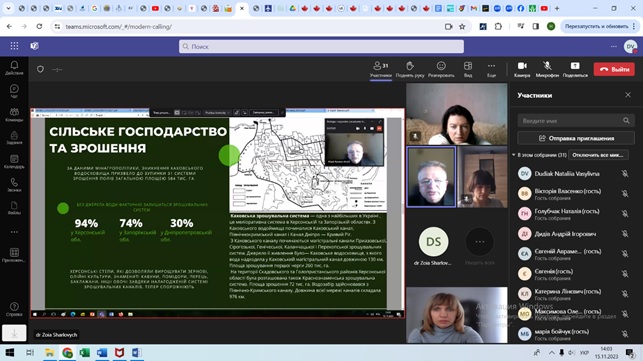This screenshot has height=361, width=643.
Task: Collapse the 'В этом собрании (31)' list
Action: (x=513, y=155)
